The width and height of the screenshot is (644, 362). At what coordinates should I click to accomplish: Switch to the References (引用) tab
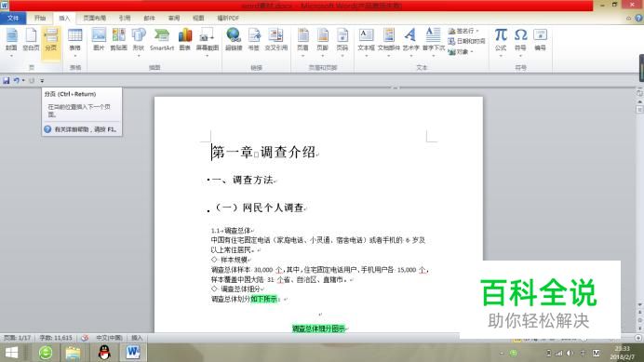pos(125,18)
